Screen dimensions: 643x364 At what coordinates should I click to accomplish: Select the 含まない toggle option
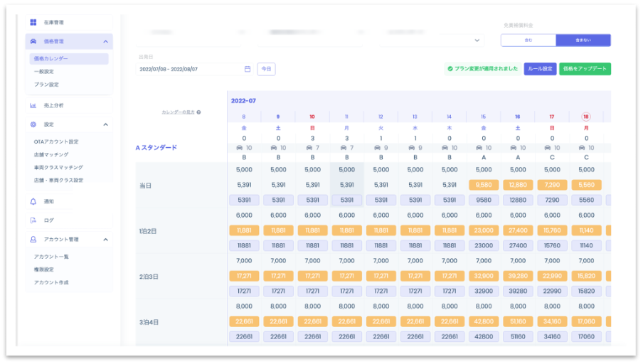coord(583,41)
